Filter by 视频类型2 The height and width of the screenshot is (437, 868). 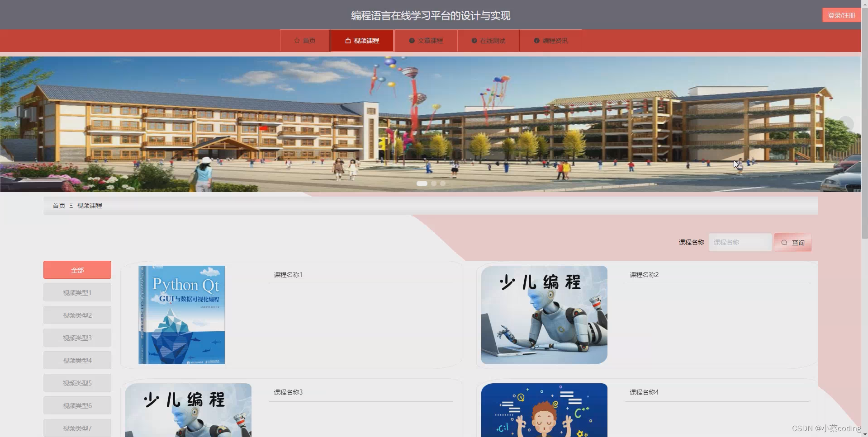[77, 315]
